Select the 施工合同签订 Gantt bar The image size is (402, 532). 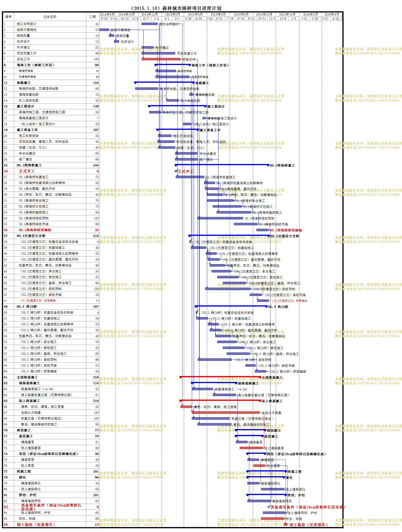[149, 24]
